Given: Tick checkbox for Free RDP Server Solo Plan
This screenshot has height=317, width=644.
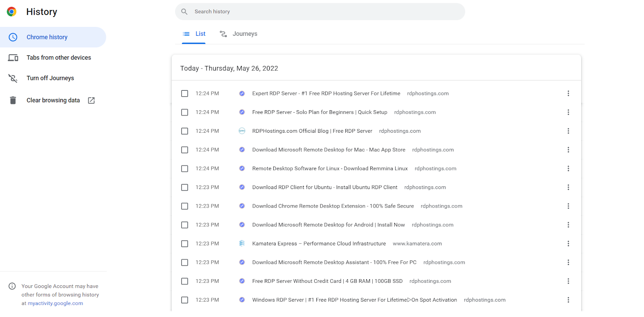Looking at the screenshot, I should (x=185, y=112).
